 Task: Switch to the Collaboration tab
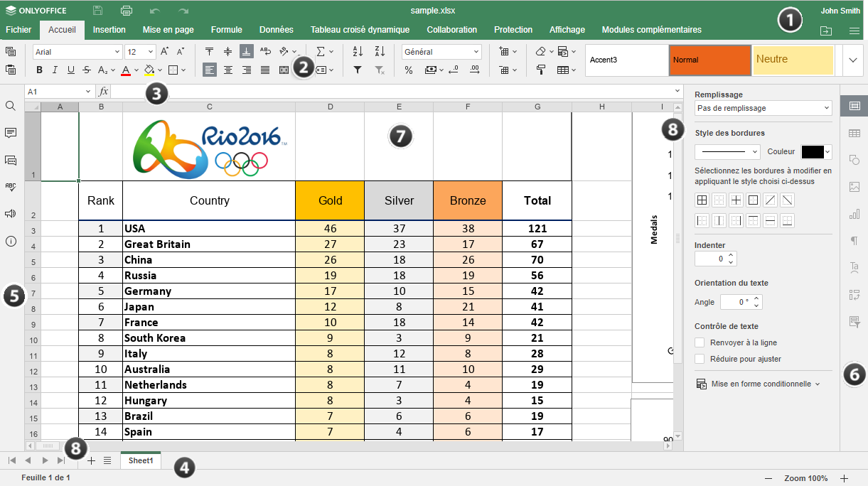[452, 30]
